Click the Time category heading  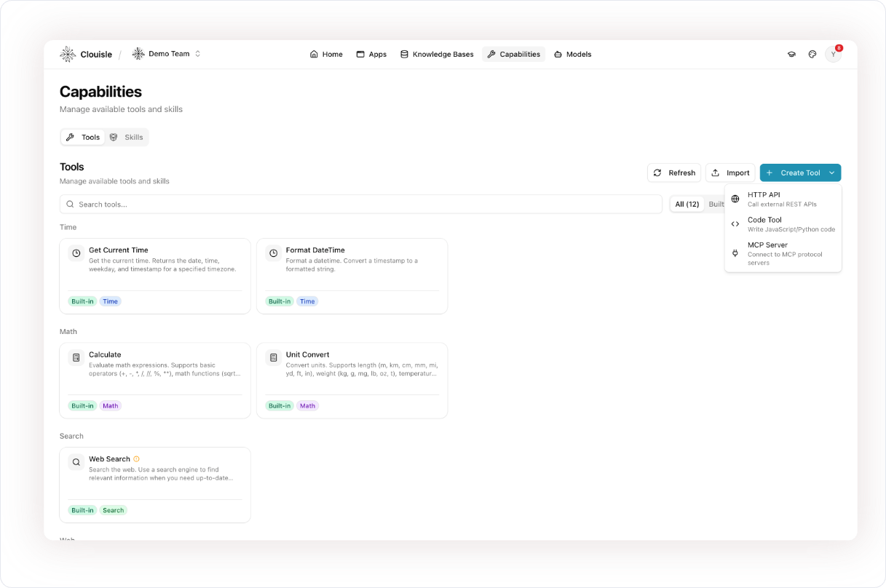68,227
